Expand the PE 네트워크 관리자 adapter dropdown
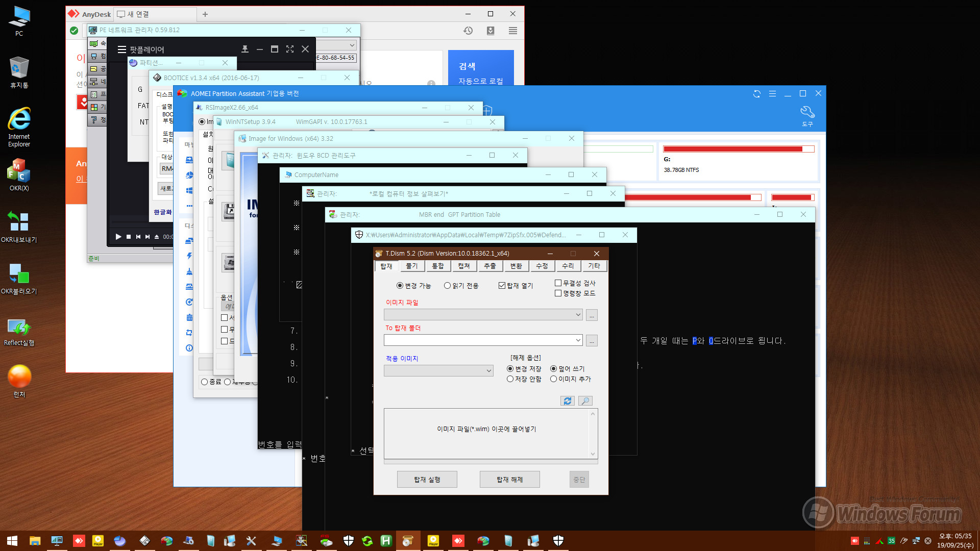980x551 pixels. [352, 45]
